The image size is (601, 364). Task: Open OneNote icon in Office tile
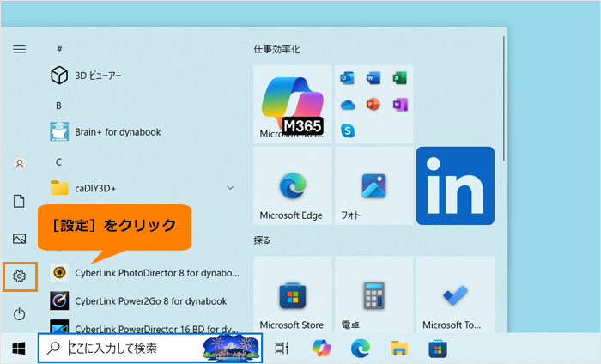(x=400, y=104)
